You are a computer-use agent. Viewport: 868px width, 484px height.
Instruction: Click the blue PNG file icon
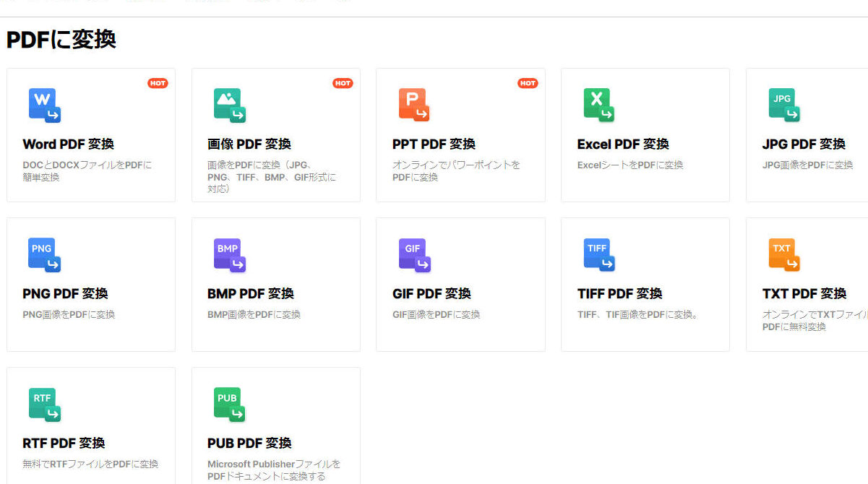pyautogui.click(x=45, y=255)
